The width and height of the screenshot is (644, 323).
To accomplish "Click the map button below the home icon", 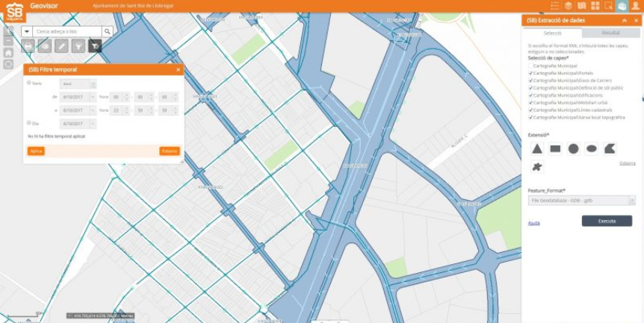I will [x=8, y=64].
